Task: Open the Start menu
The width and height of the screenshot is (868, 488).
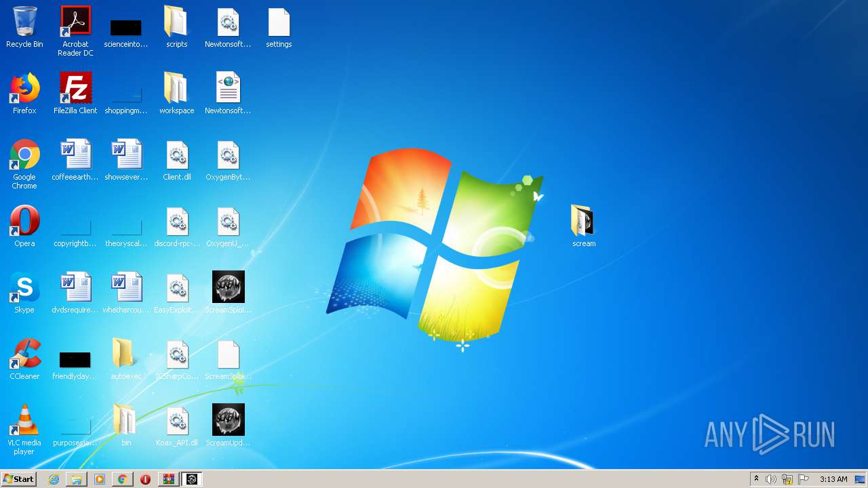Action: click(18, 479)
